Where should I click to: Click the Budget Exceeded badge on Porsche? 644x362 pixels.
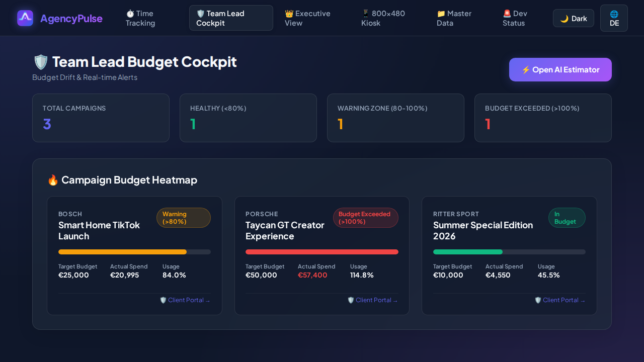pos(366,218)
